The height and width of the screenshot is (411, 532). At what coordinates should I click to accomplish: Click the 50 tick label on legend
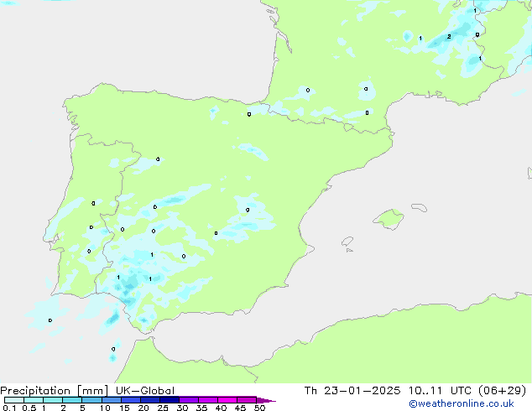pyautogui.click(x=260, y=408)
